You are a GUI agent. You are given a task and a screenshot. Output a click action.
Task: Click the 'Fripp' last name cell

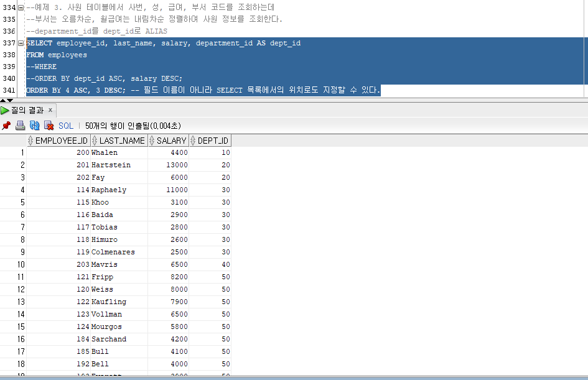[119, 277]
